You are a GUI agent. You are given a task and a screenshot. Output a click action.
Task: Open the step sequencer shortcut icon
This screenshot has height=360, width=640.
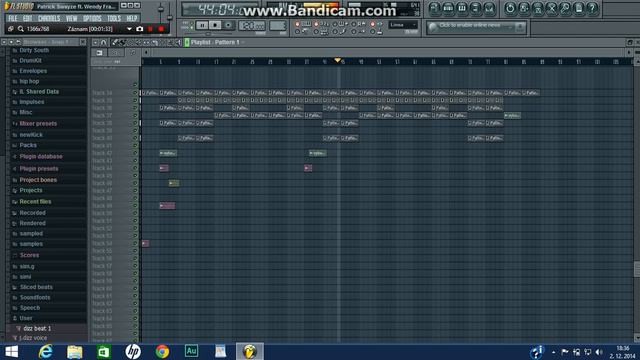point(448,8)
